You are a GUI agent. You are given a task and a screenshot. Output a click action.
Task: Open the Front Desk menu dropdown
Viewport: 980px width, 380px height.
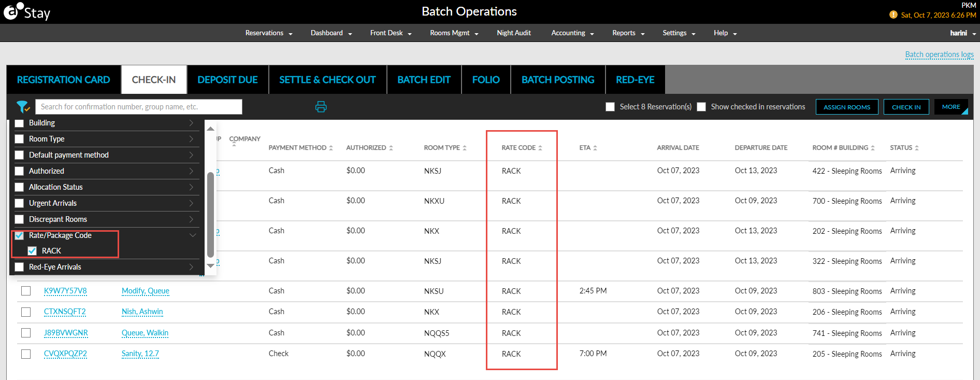[391, 33]
